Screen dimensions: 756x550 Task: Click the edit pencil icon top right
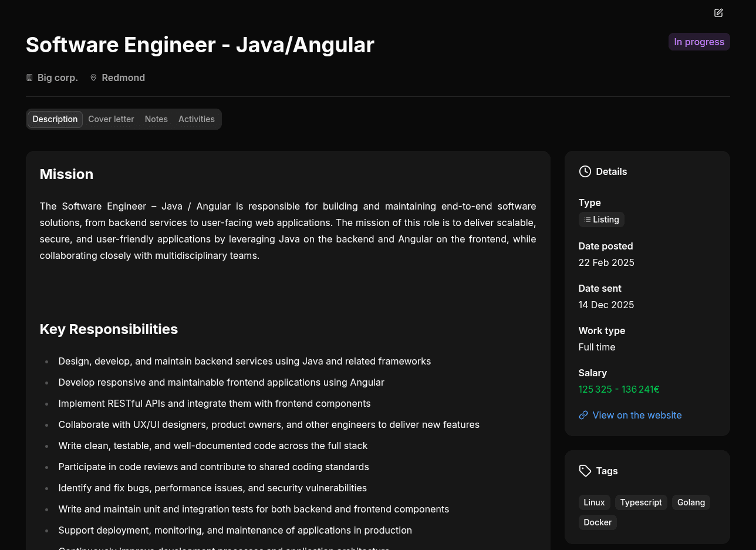pos(718,12)
